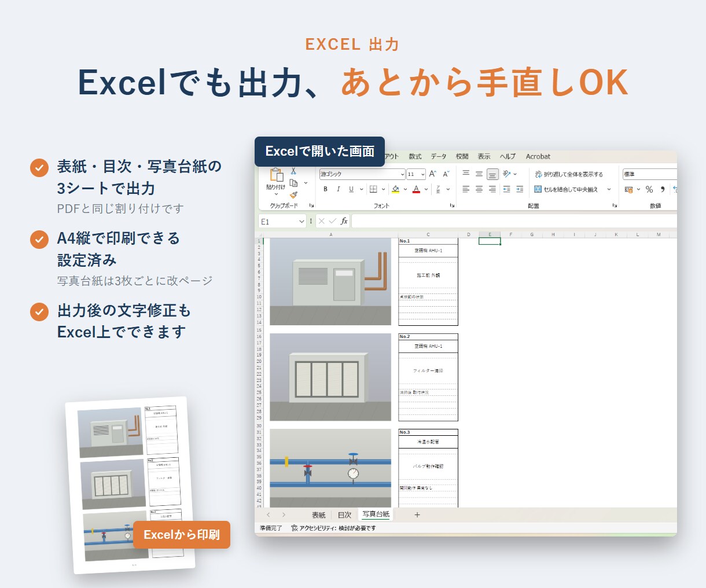Select the 写真台紙 sheet tab

click(376, 514)
